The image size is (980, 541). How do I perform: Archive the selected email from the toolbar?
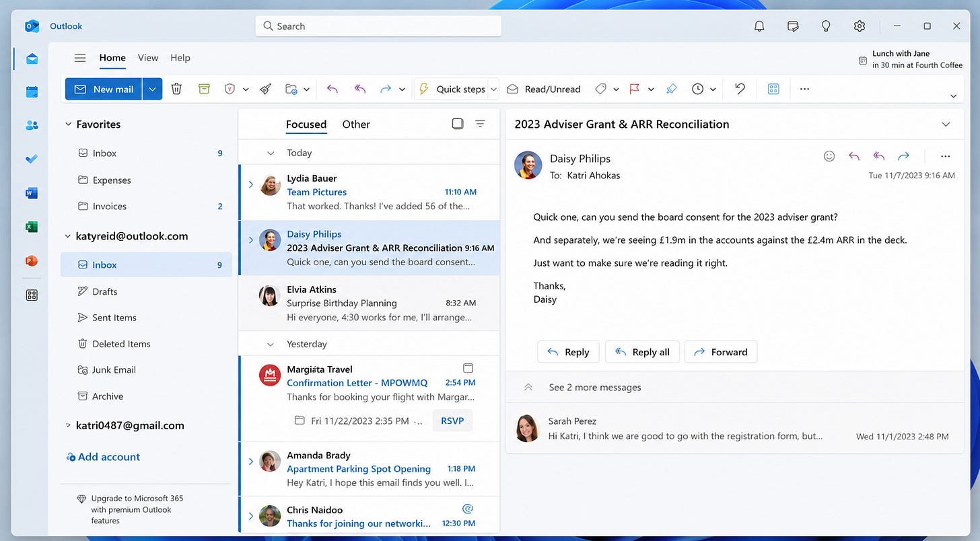point(205,89)
